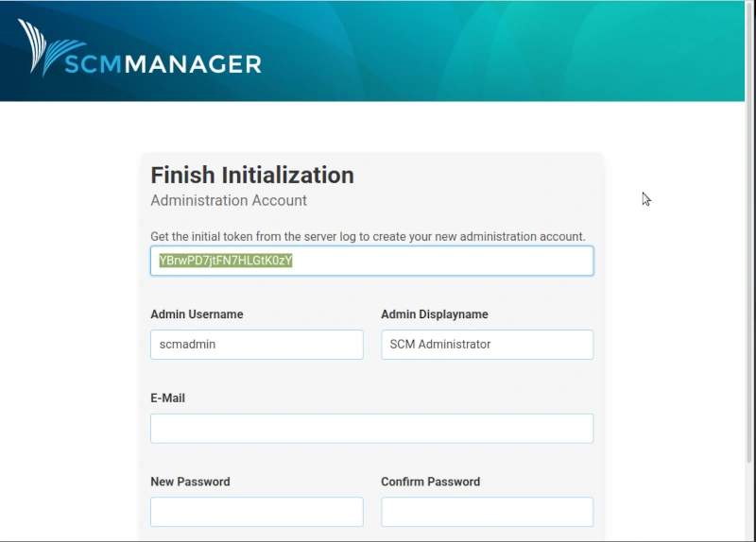Click the scrollbar track below the thumb
The height and width of the screenshot is (542, 756).
tap(750, 502)
